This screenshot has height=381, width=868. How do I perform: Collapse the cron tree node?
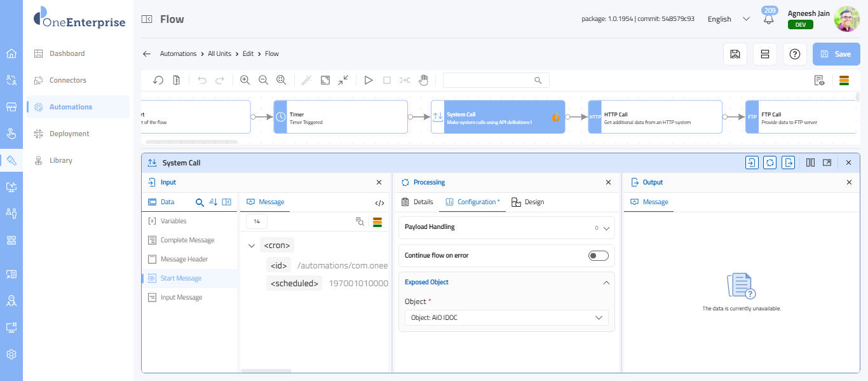point(252,246)
